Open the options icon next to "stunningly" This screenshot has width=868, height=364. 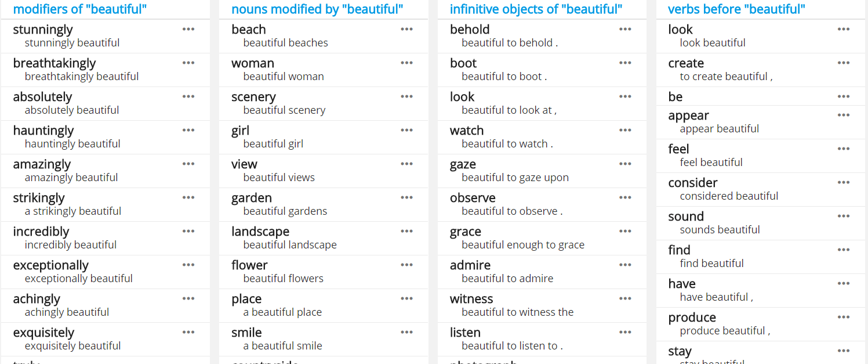tap(188, 28)
